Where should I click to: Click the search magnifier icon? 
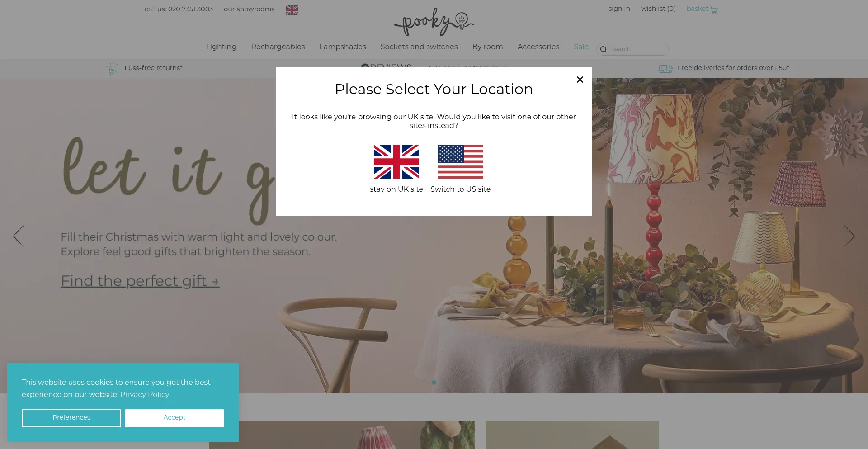click(x=604, y=49)
